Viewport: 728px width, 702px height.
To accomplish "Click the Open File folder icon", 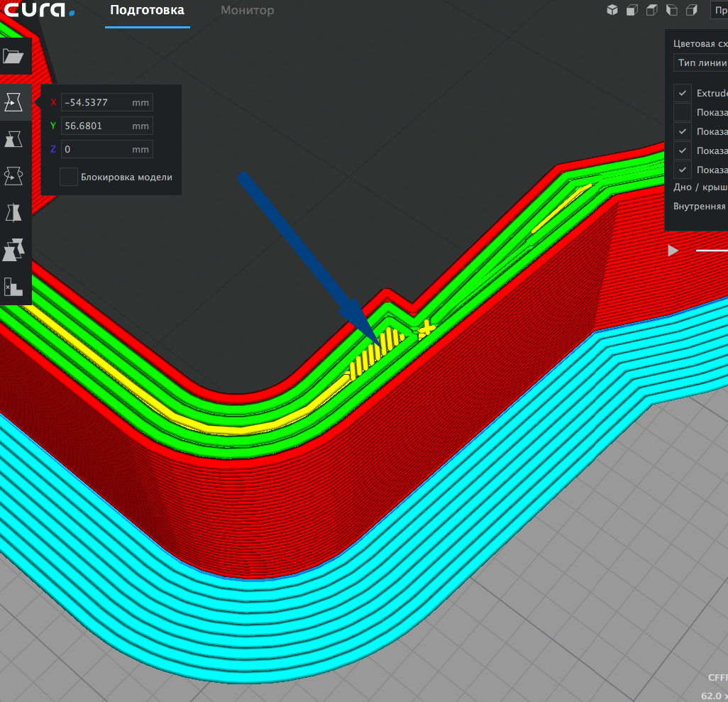I will pyautogui.click(x=14, y=56).
